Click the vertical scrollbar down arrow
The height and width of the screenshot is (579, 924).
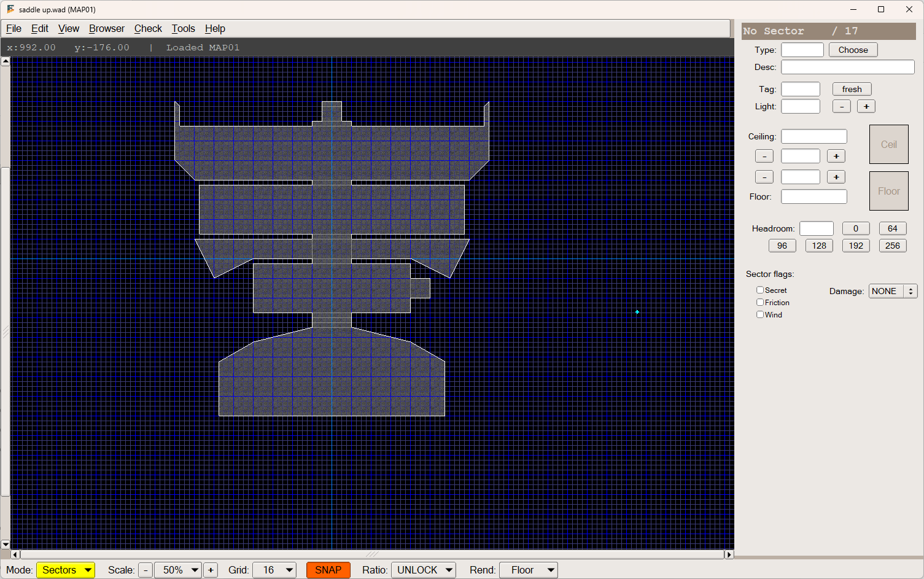pos(6,544)
